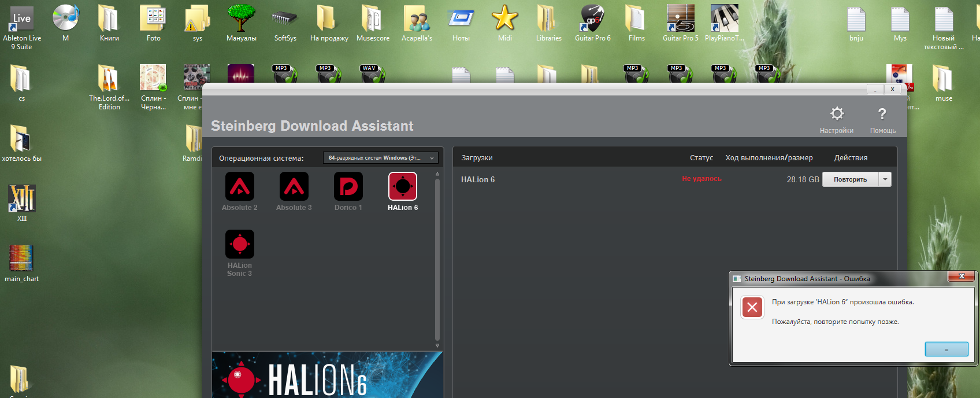Viewport: 980px width, 398px height.
Task: Click the 28.18 GB size value
Action: [x=803, y=179]
